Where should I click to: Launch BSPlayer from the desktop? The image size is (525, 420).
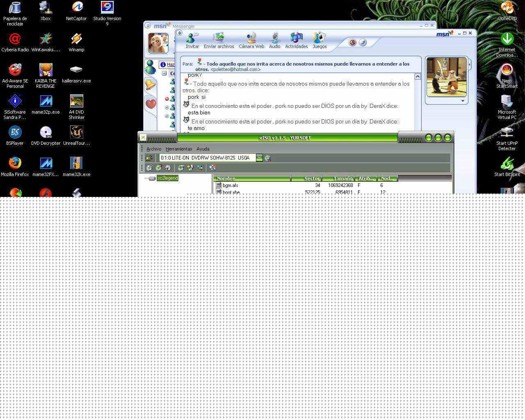[15, 136]
